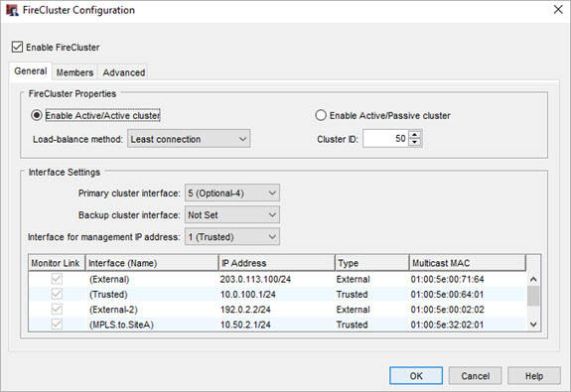Screen dimensions: 571x392
Task: Open the Load-balance method dropdown
Action: click(189, 139)
